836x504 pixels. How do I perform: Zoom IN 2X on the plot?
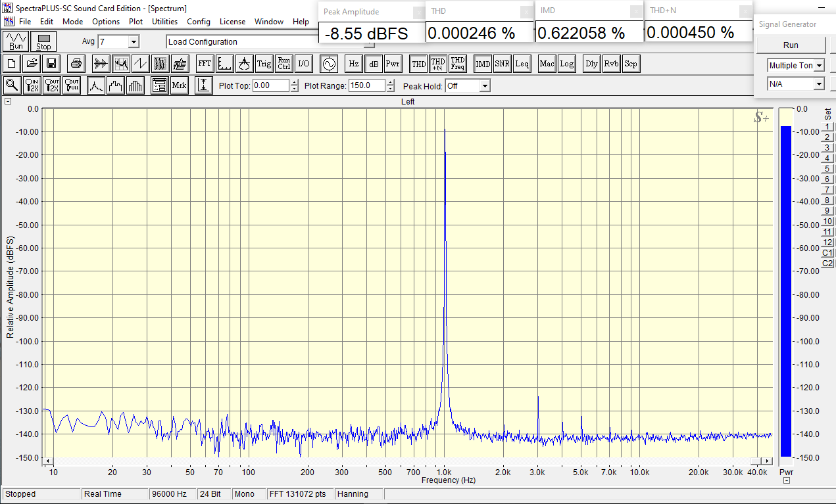pos(32,85)
